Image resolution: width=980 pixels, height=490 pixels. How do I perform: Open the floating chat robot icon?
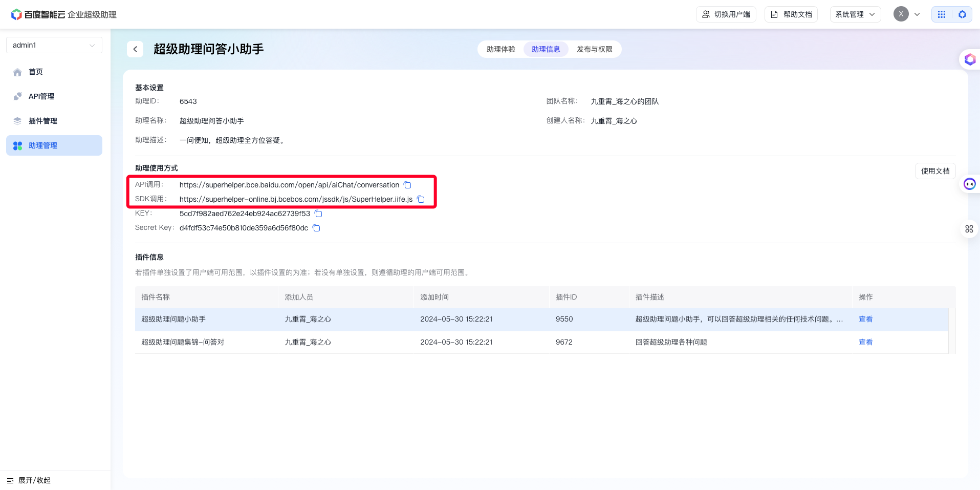tap(970, 184)
